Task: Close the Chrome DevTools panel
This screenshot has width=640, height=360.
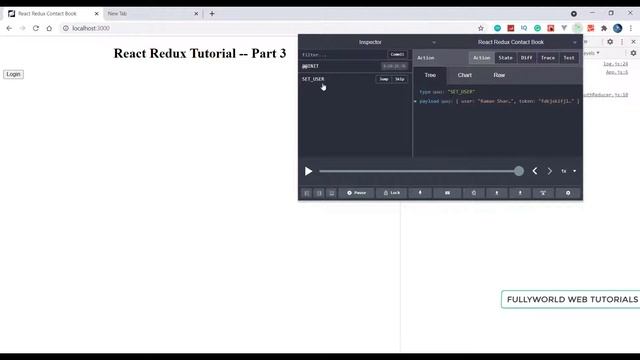Action: (x=633, y=42)
